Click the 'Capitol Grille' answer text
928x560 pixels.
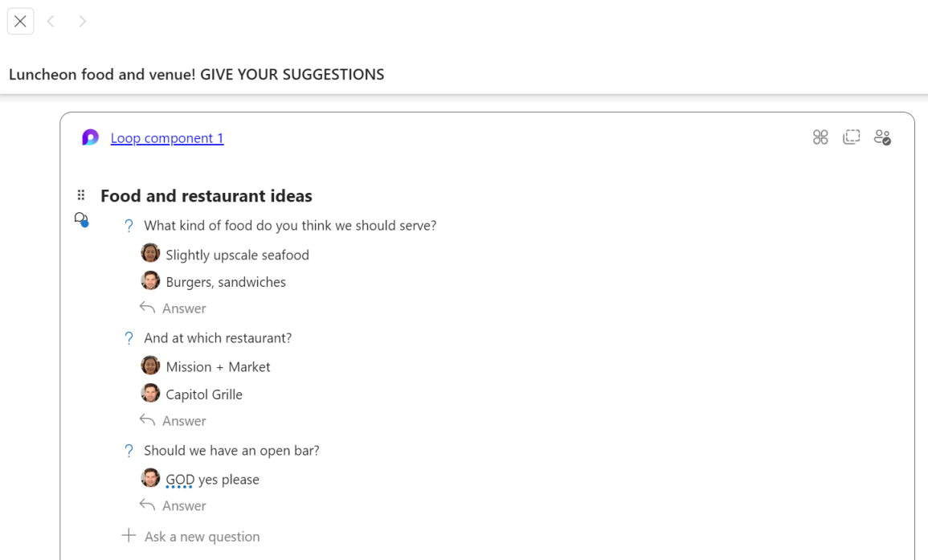(x=204, y=394)
